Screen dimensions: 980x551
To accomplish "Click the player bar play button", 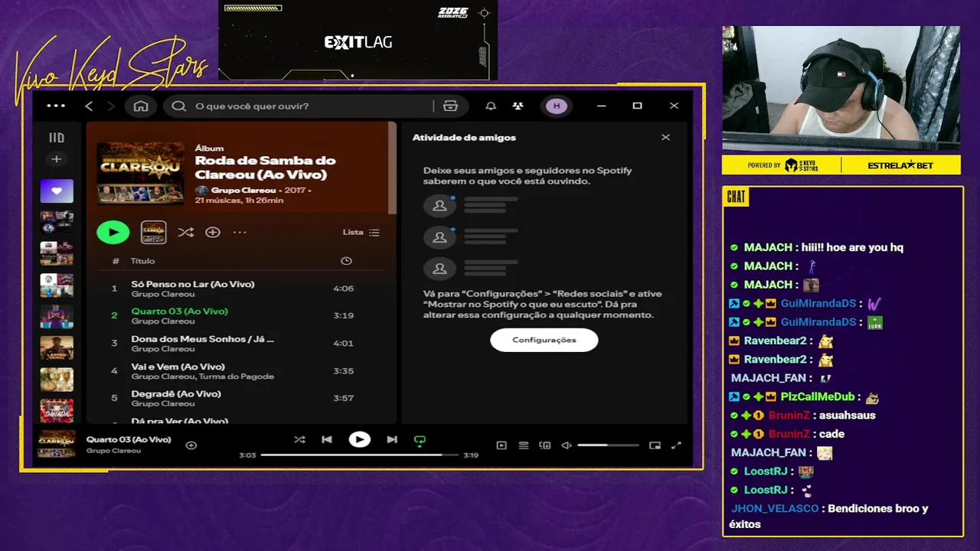I will click(x=359, y=440).
